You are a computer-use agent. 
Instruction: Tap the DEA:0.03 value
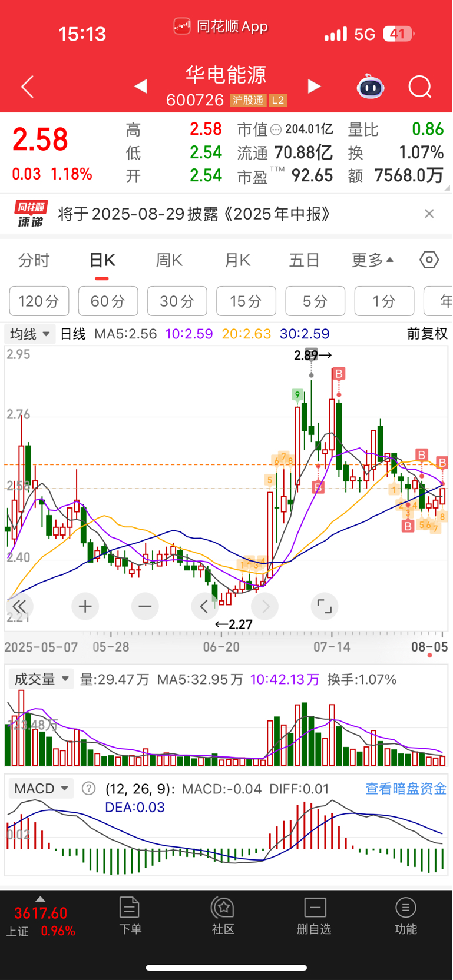tap(135, 808)
